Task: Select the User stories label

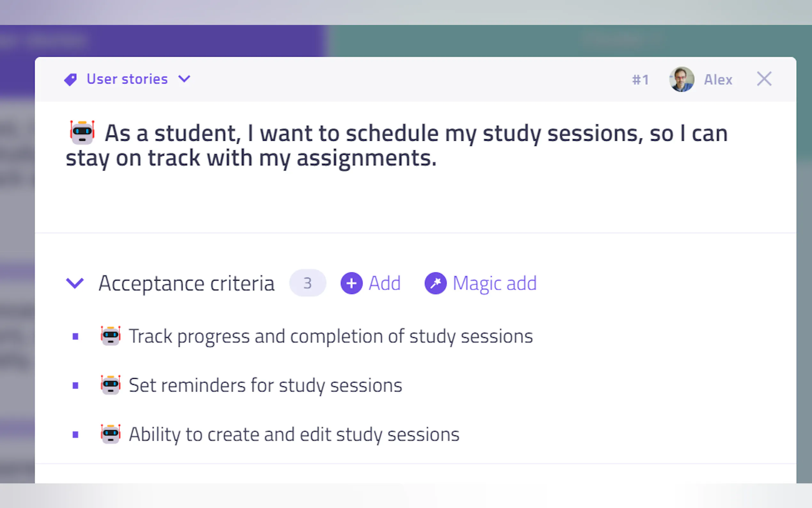Action: [x=127, y=79]
